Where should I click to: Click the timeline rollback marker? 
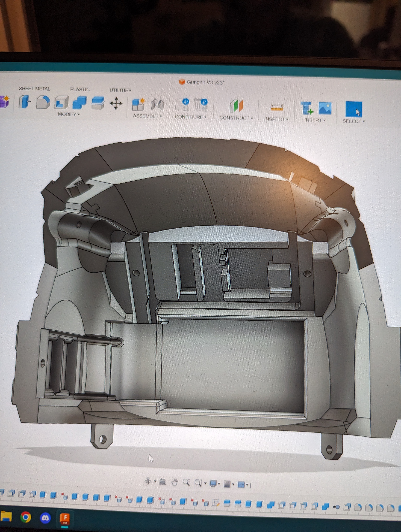(336, 507)
